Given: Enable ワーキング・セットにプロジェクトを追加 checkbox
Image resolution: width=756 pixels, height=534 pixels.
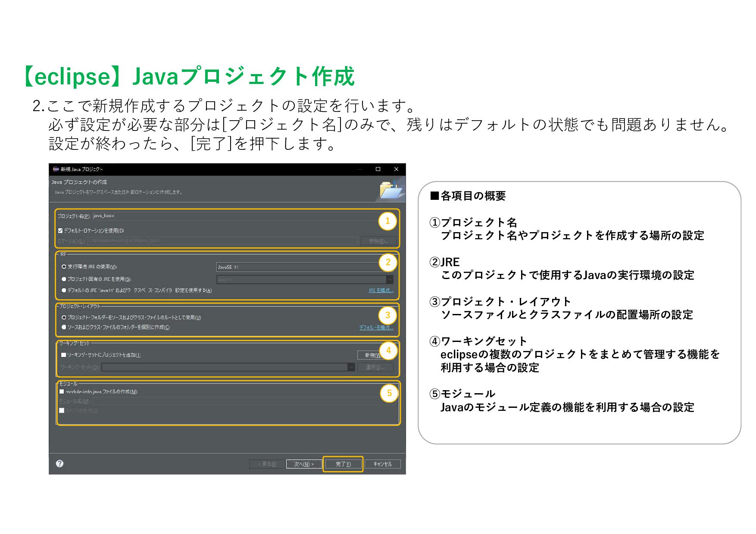Looking at the screenshot, I should 63,355.
